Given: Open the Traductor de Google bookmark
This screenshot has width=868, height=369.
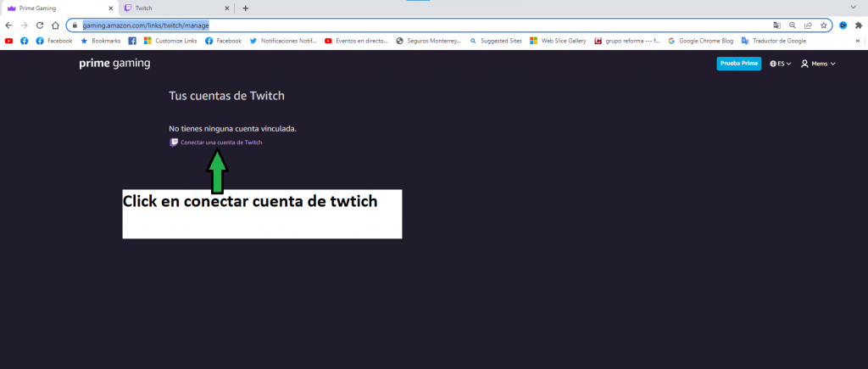Looking at the screenshot, I should 777,40.
